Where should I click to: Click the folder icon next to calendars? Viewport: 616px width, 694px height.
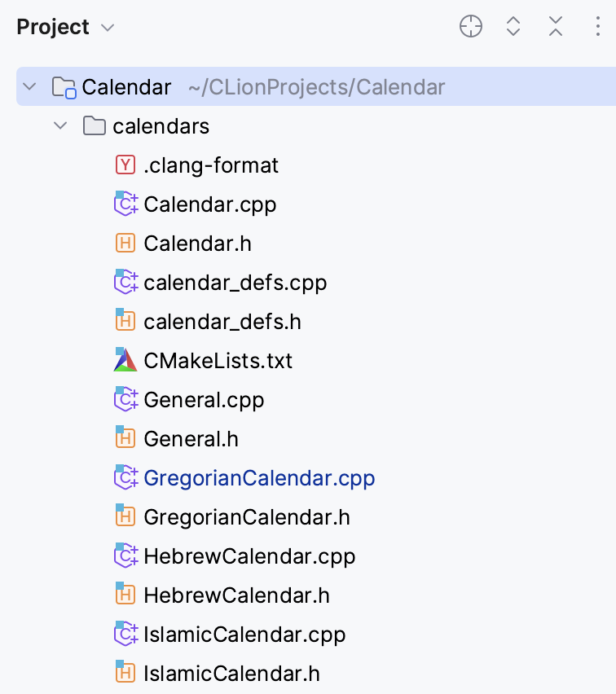coord(95,125)
